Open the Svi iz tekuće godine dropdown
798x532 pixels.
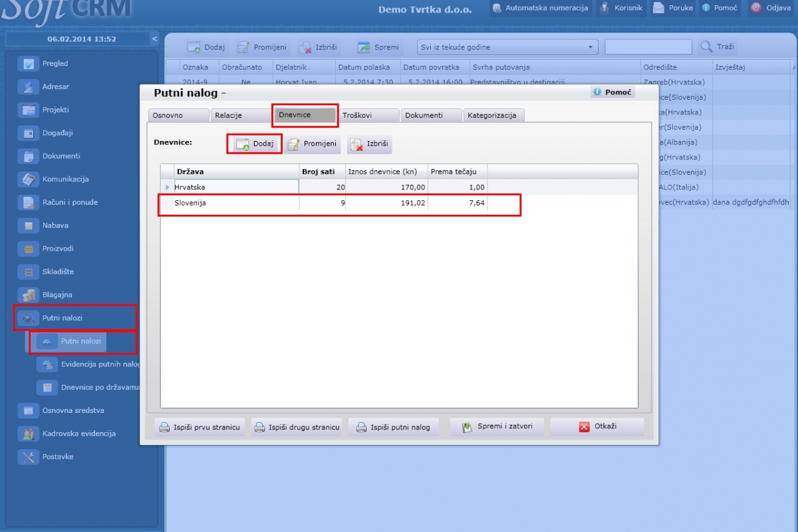click(x=507, y=47)
